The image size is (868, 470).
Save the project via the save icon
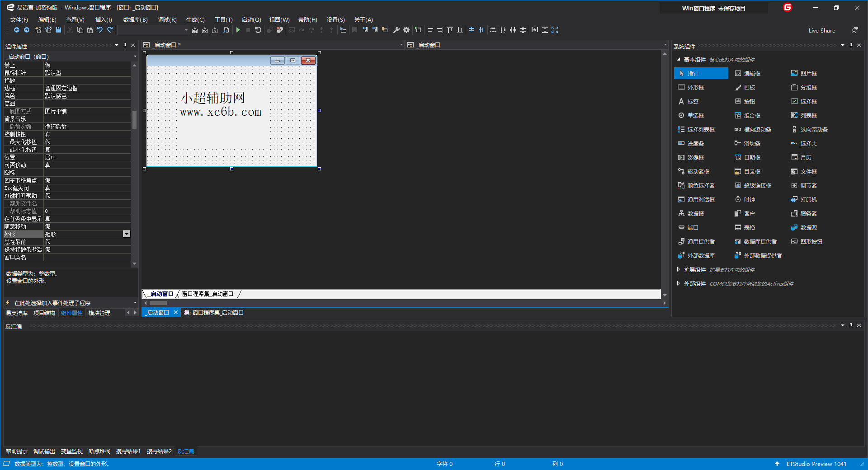(x=59, y=30)
